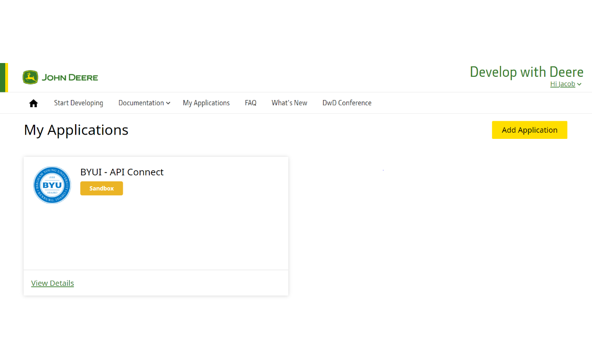
Task: Click the Sandbox status badge
Action: tap(102, 188)
